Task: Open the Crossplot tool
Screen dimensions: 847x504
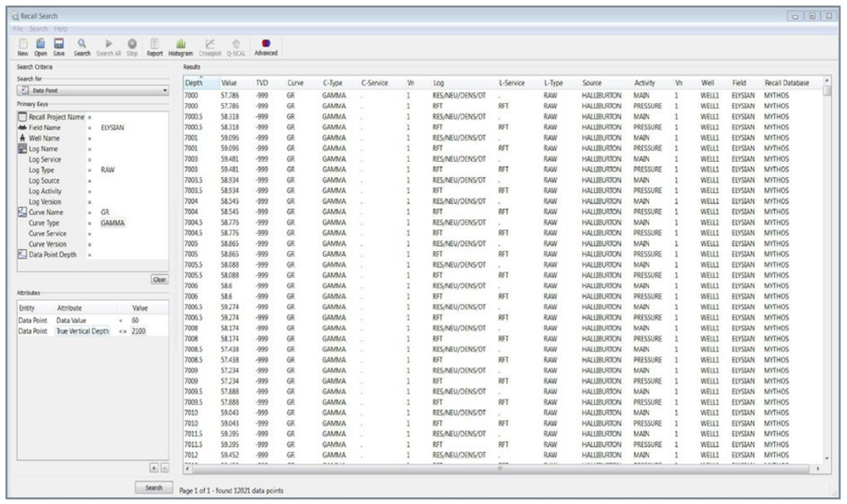Action: (210, 47)
